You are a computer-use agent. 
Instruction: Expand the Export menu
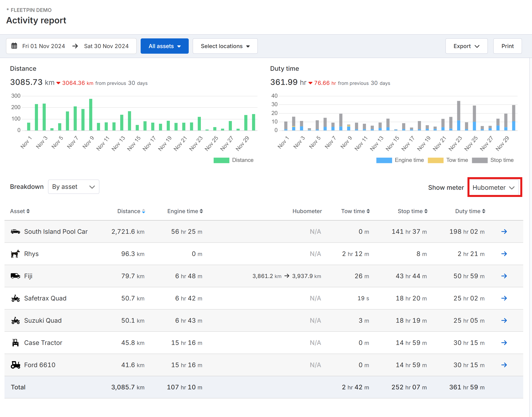tap(466, 46)
